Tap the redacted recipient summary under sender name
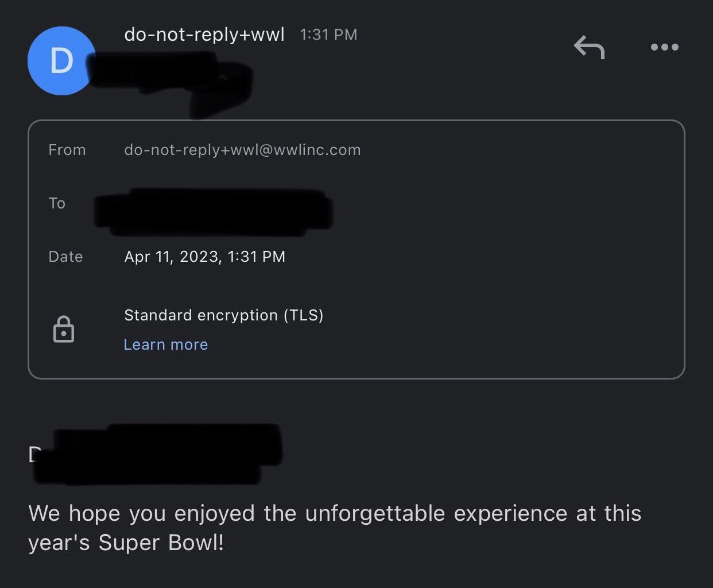Screen dimensions: 713x588 coord(166,80)
